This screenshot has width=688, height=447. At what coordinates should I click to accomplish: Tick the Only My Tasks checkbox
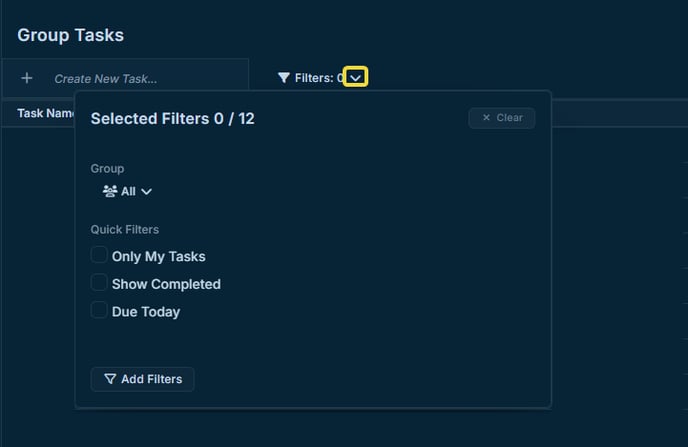click(x=99, y=255)
